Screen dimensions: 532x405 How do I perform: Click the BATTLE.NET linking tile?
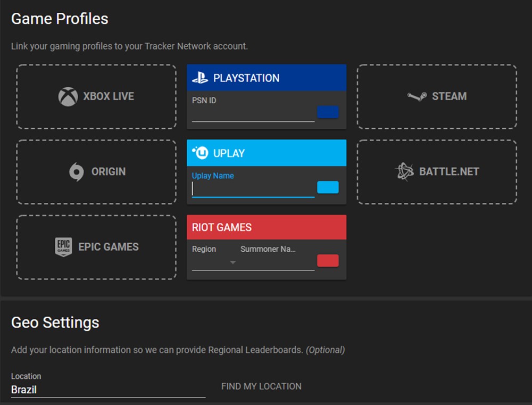436,172
